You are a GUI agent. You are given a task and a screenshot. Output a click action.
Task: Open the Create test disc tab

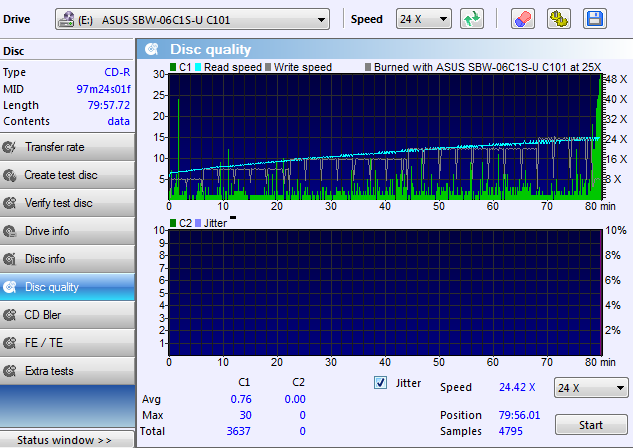point(67,175)
